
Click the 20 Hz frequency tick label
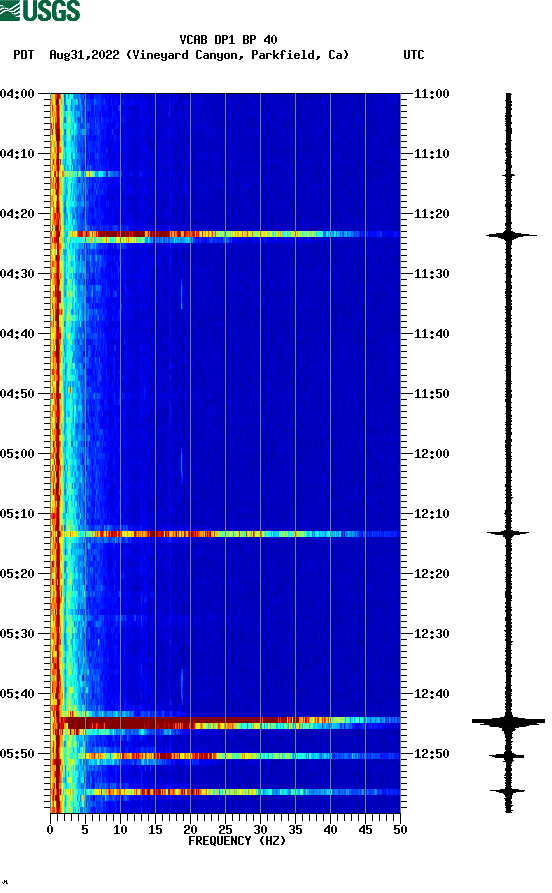pos(190,830)
